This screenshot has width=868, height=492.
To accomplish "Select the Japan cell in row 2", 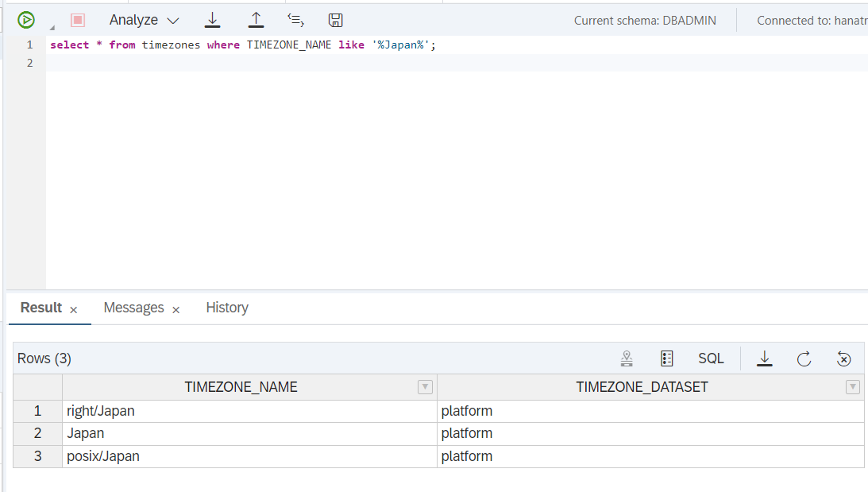I will 249,434.
